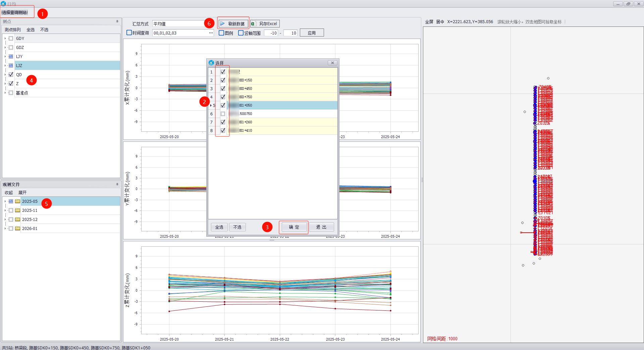
Task: Toggle the 图例 legend checkbox
Action: [221, 33]
